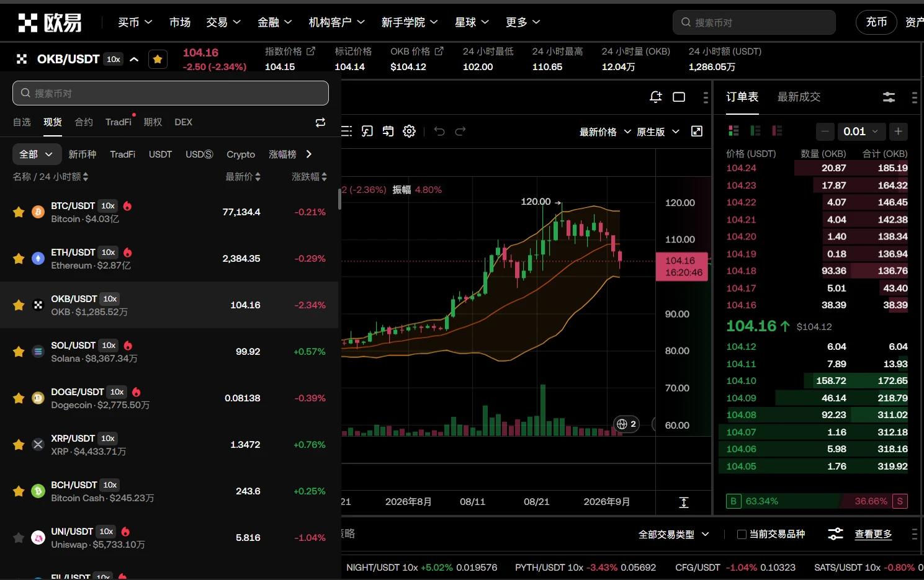Increase order book precision with plus button
Viewport: 924px width, 580px height.
coord(898,131)
